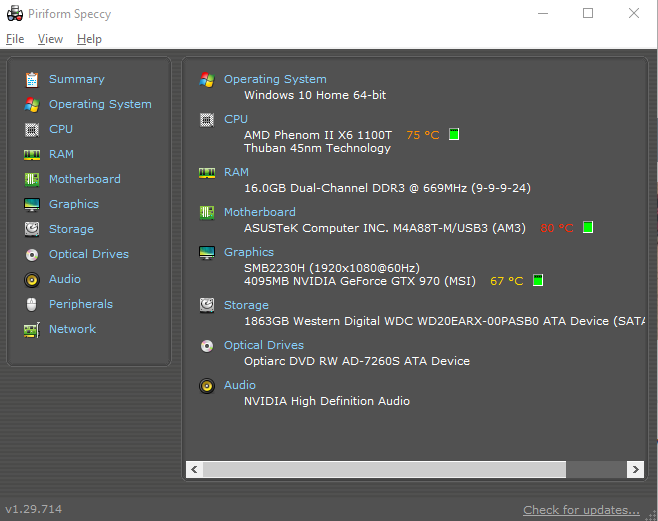The width and height of the screenshot is (658, 521).
Task: Click the motherboard temperature value 80 °C
Action: point(557,228)
